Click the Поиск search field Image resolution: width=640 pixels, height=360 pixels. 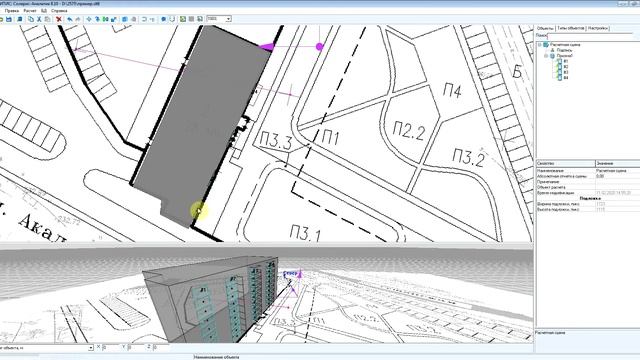(x=593, y=36)
